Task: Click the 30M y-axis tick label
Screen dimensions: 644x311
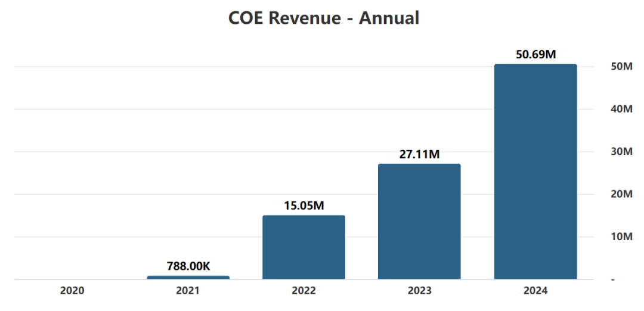Action: point(621,151)
